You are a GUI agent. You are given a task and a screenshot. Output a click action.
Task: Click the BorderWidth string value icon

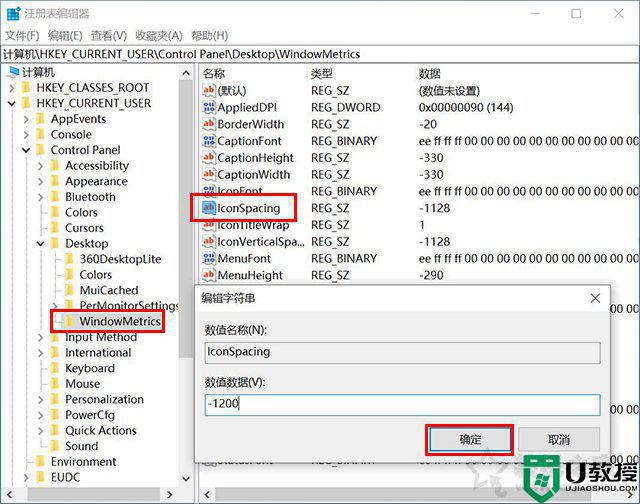(x=209, y=124)
